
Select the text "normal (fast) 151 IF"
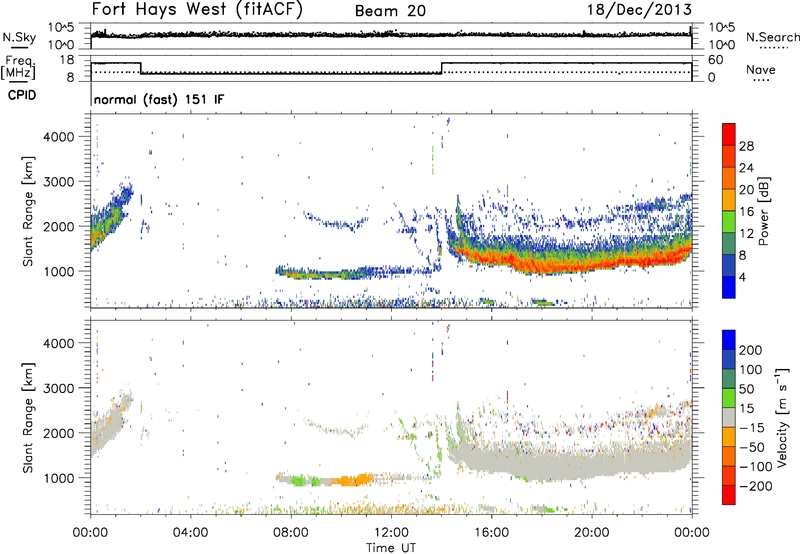pyautogui.click(x=159, y=99)
